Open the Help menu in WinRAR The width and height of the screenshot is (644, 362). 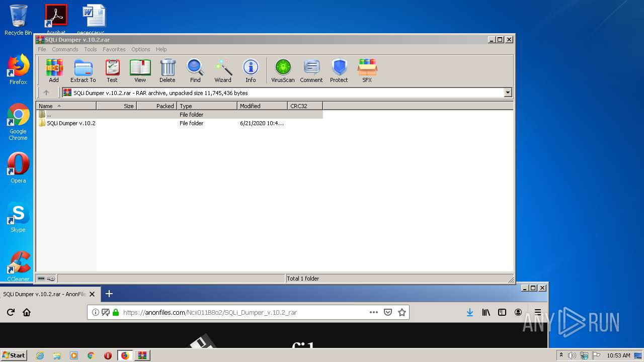(x=161, y=49)
